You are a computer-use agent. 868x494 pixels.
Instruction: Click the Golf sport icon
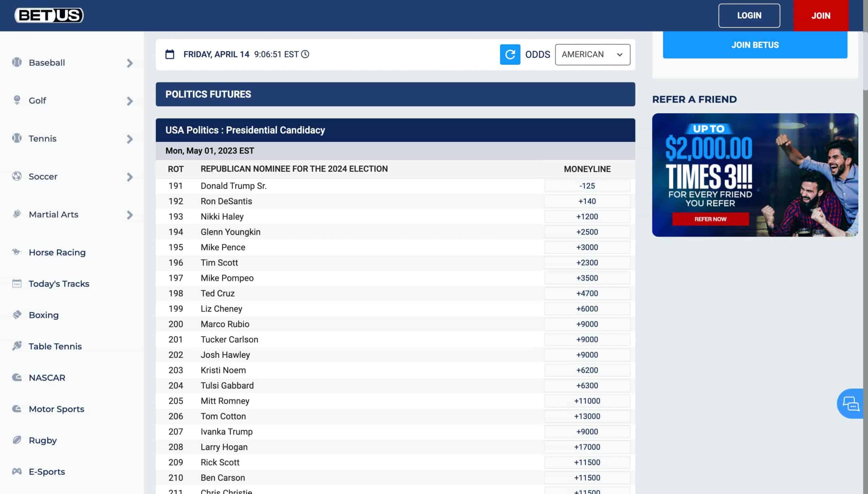pos(17,100)
